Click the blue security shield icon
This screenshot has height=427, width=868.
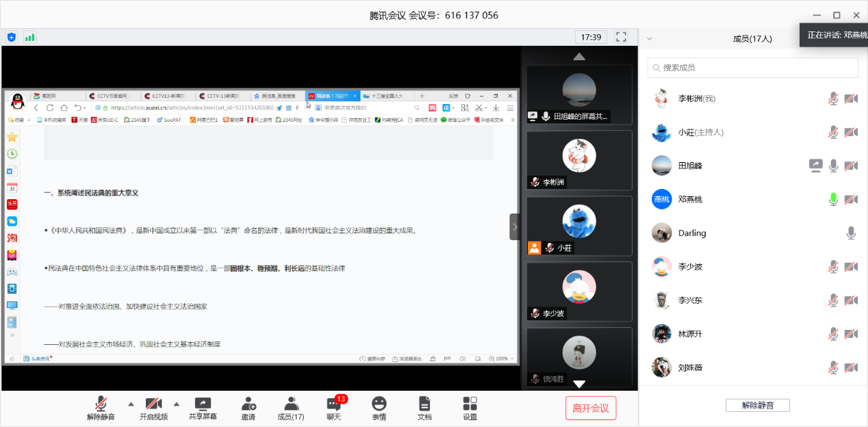(x=11, y=37)
